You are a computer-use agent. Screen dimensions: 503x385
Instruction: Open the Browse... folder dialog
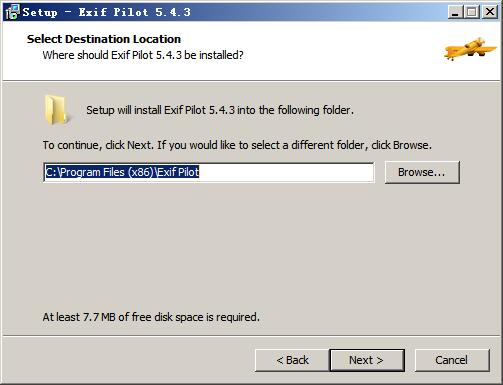(422, 172)
